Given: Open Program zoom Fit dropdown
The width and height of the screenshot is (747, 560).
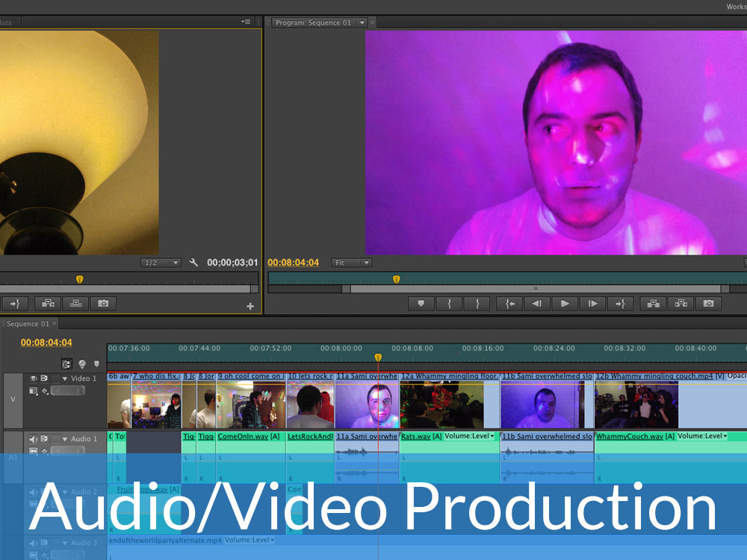Looking at the screenshot, I should 352,262.
